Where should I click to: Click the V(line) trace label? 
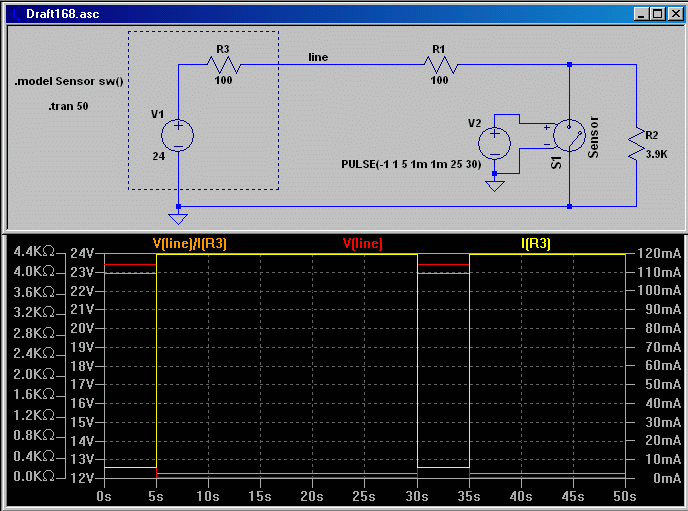362,243
